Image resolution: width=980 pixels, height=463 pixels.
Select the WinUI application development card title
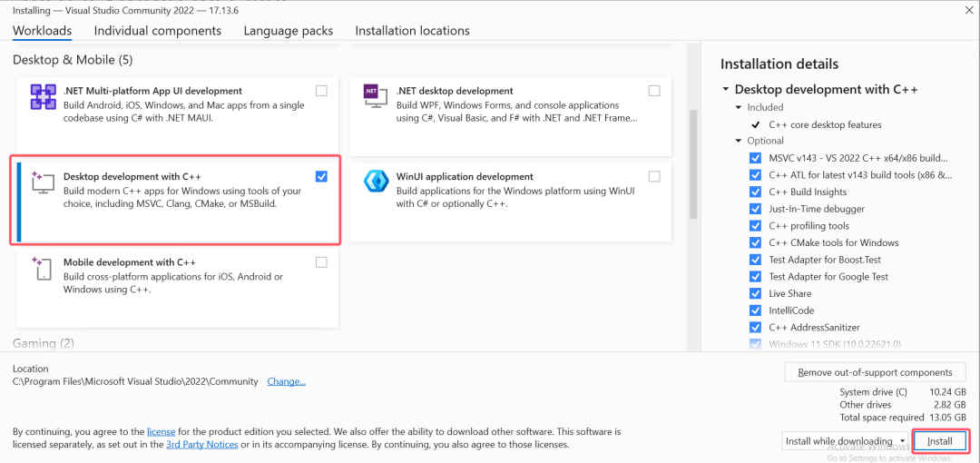click(x=465, y=176)
